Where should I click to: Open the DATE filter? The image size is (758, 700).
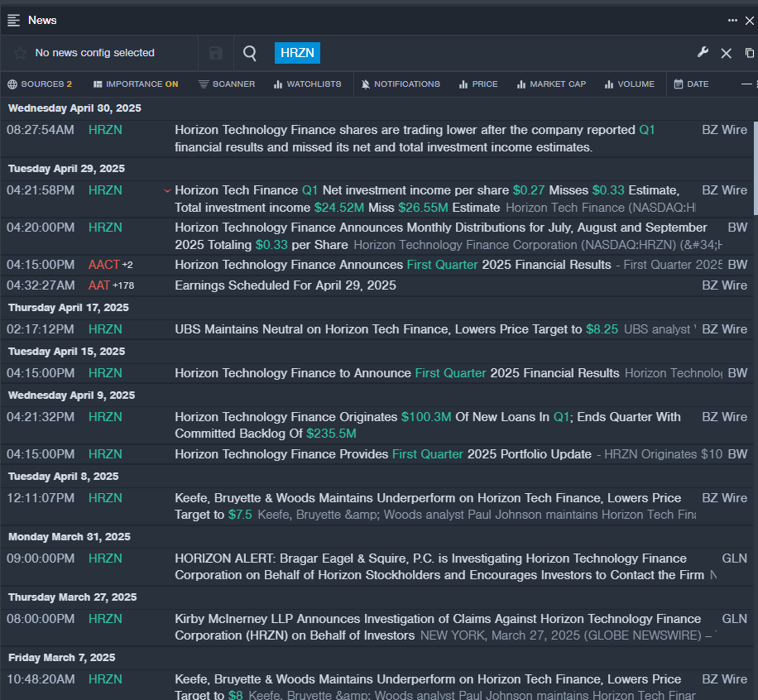click(691, 84)
